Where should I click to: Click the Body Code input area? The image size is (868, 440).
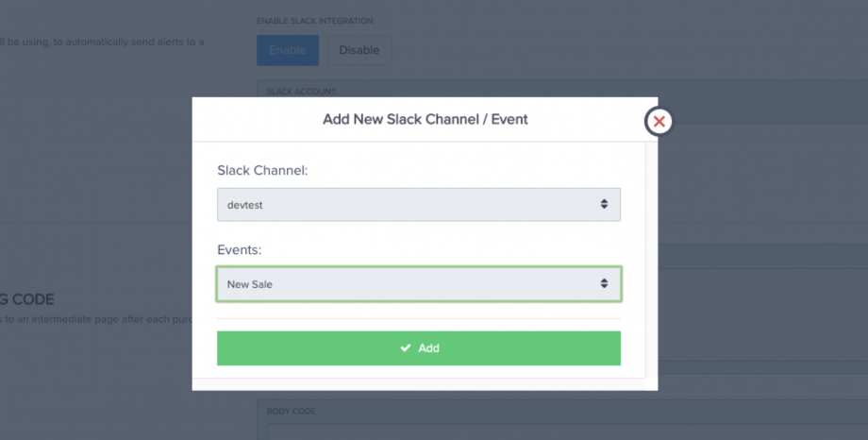(x=567, y=432)
